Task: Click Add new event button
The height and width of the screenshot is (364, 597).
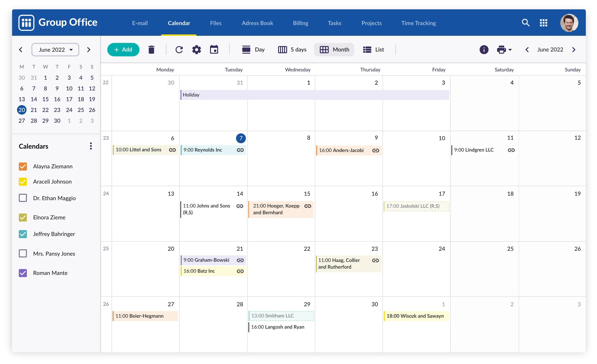Action: click(x=123, y=49)
